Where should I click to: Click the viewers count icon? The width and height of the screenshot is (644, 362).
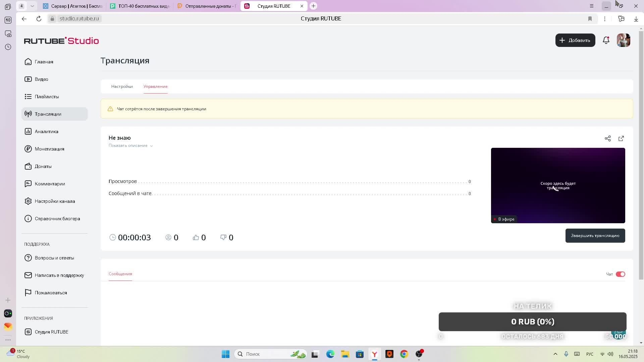[x=168, y=237]
